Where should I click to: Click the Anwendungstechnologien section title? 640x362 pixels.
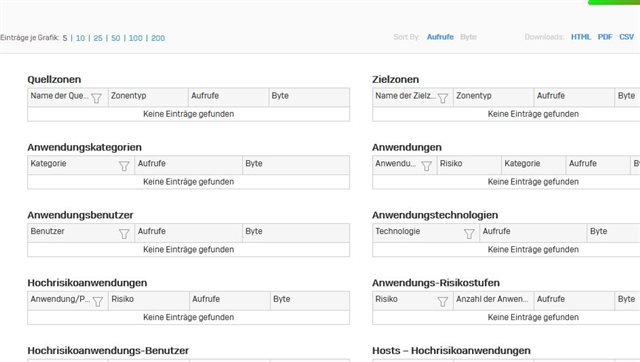[435, 215]
